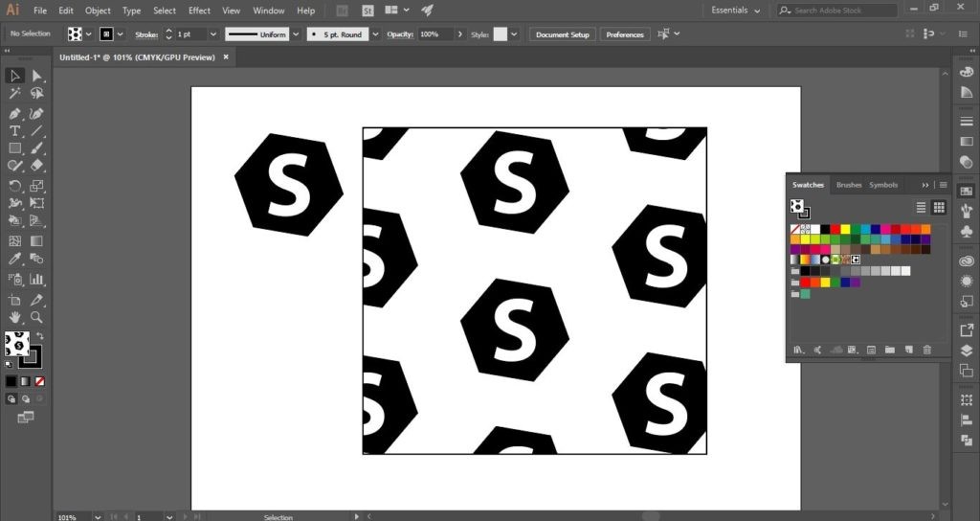Select the Blend tool

37,259
